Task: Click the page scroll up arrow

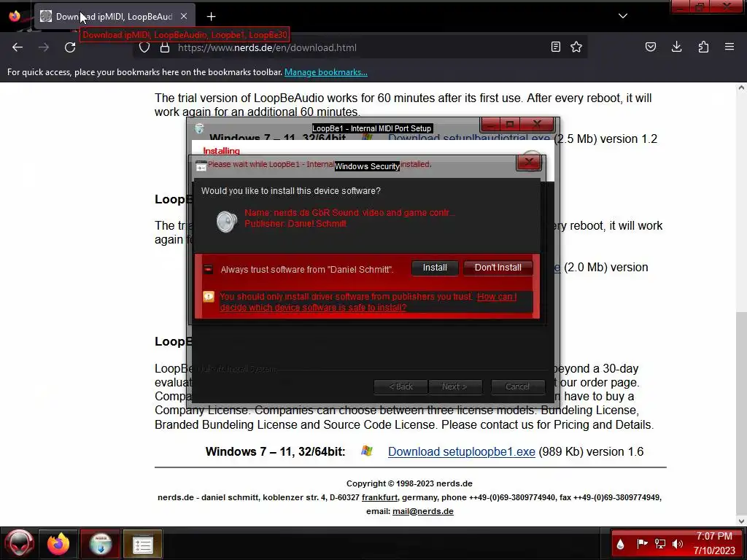Action: point(741,87)
